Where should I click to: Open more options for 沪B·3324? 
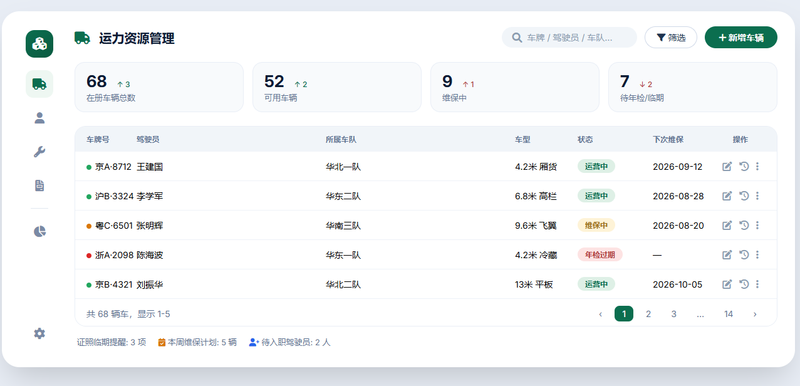point(757,196)
